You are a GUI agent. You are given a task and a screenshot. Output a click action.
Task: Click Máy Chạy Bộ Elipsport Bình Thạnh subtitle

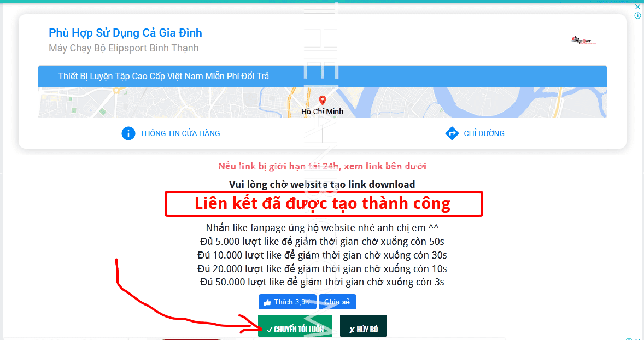[124, 48]
